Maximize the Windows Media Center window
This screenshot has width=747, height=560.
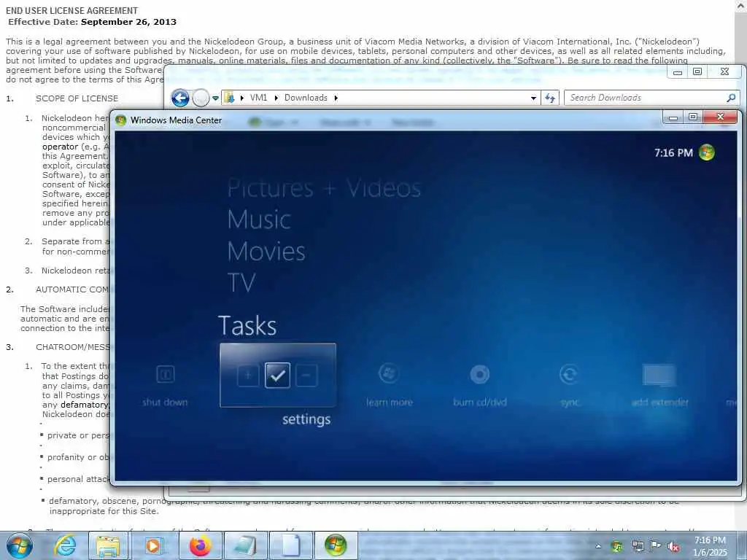pyautogui.click(x=693, y=117)
